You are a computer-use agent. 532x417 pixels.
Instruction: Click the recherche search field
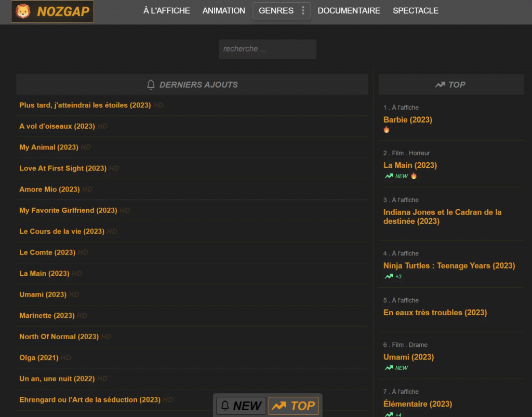[x=267, y=49]
